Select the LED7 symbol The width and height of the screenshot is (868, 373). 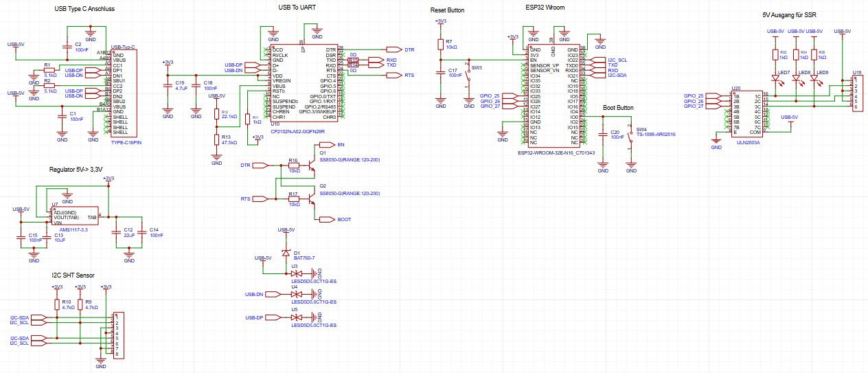776,79
